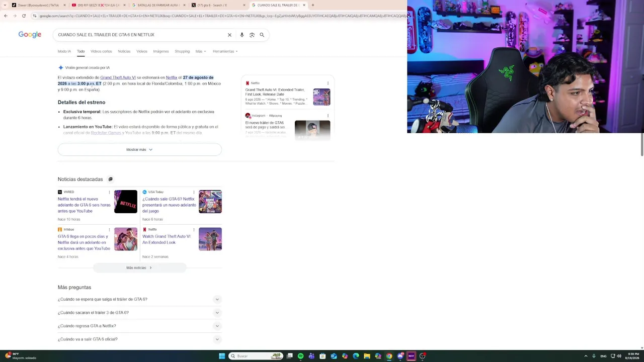Expand question '¿Cuándo regresa GTA a Netflix?'
The image size is (644, 362).
pyautogui.click(x=139, y=326)
